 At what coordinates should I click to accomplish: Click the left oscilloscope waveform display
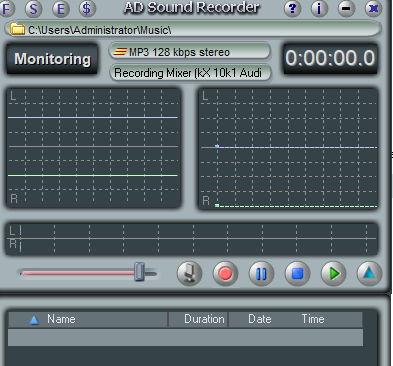point(94,148)
